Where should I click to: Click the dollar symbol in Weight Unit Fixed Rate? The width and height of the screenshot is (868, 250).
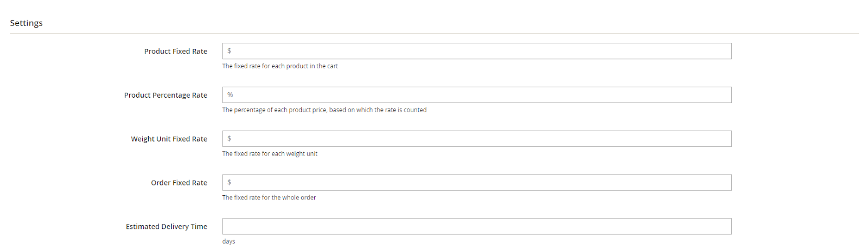(229, 139)
